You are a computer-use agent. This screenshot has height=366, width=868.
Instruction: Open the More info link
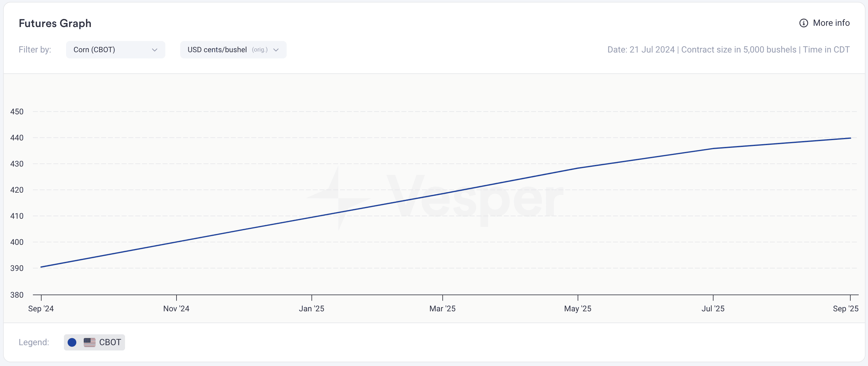coord(825,23)
